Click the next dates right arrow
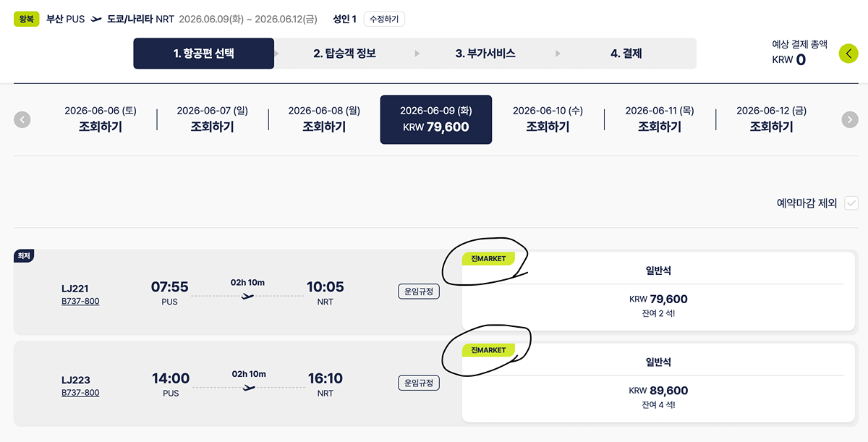Screen dimensions: 868x442 coord(850,119)
